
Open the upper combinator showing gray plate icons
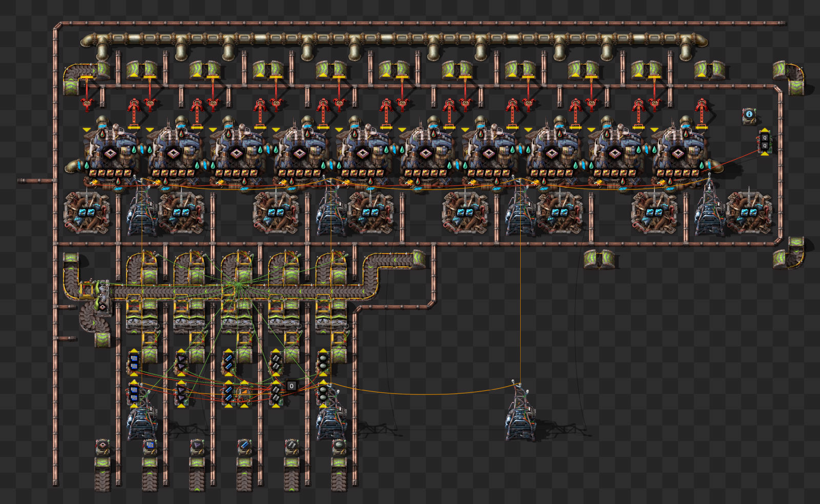(276, 362)
